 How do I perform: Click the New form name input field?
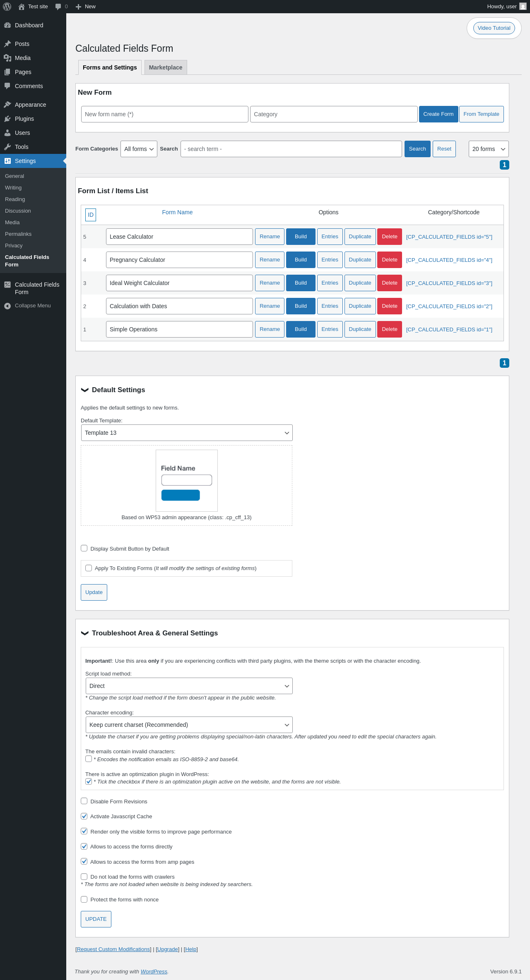click(x=165, y=114)
